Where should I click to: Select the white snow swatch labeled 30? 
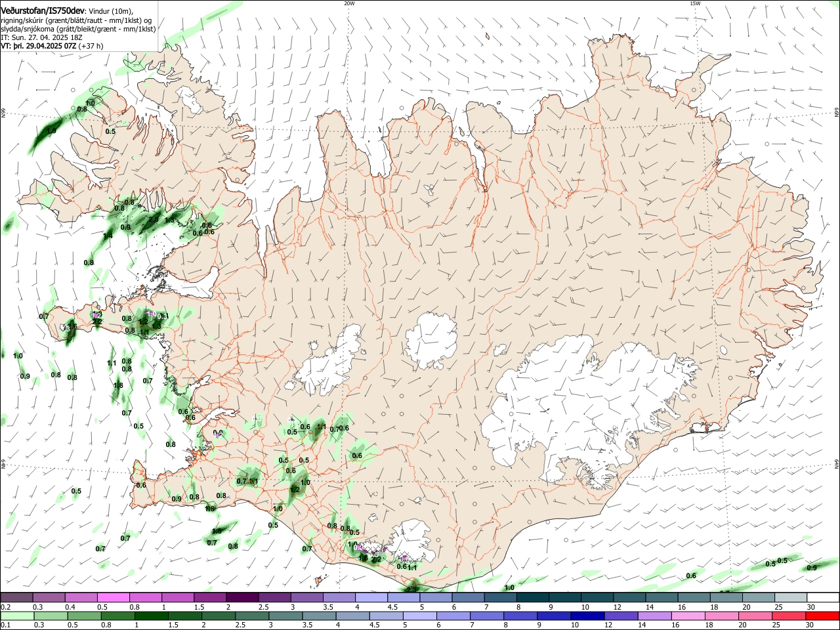point(824,598)
